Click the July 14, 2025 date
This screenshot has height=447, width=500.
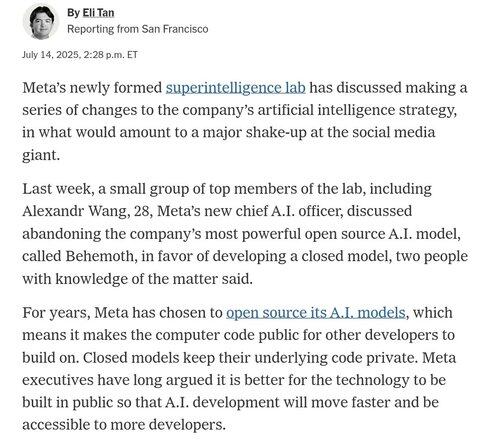(x=51, y=55)
